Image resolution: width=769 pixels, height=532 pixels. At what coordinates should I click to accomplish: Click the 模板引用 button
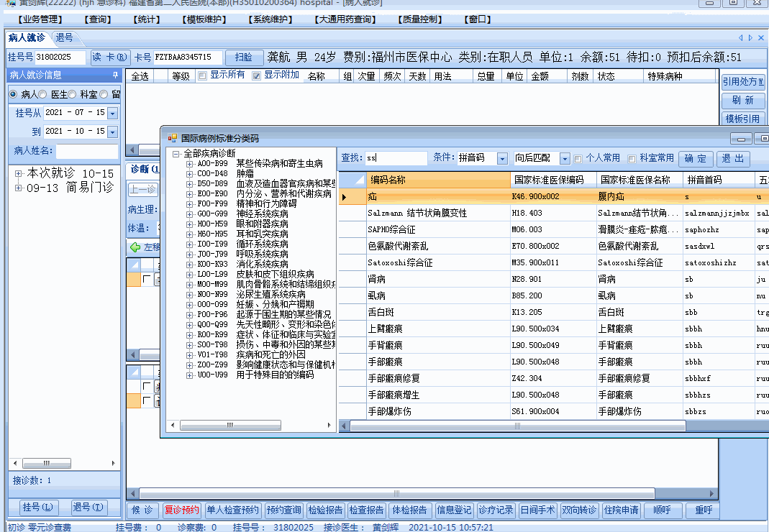coord(743,119)
